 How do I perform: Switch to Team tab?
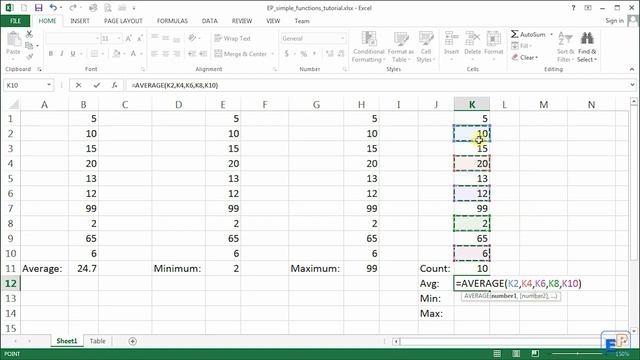click(302, 21)
